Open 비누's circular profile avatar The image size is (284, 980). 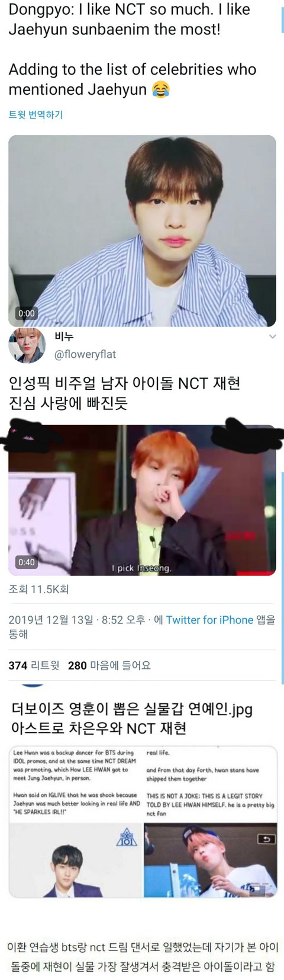(x=27, y=345)
